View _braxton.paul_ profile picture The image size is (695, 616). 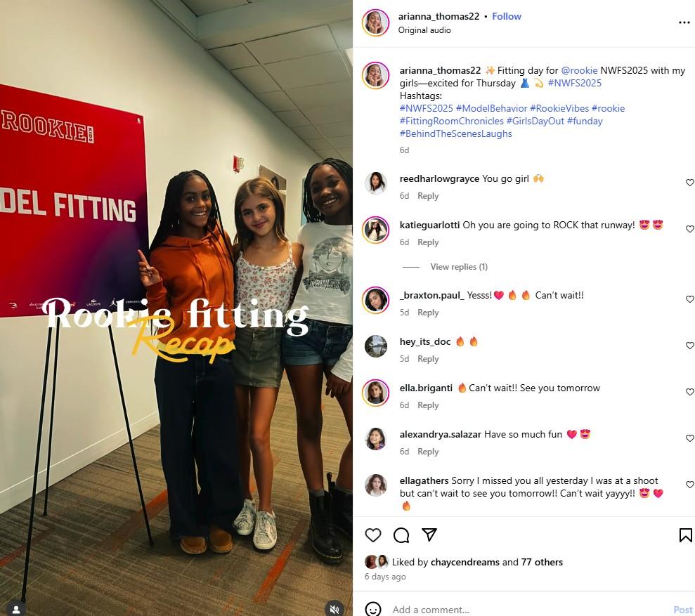pos(375,300)
